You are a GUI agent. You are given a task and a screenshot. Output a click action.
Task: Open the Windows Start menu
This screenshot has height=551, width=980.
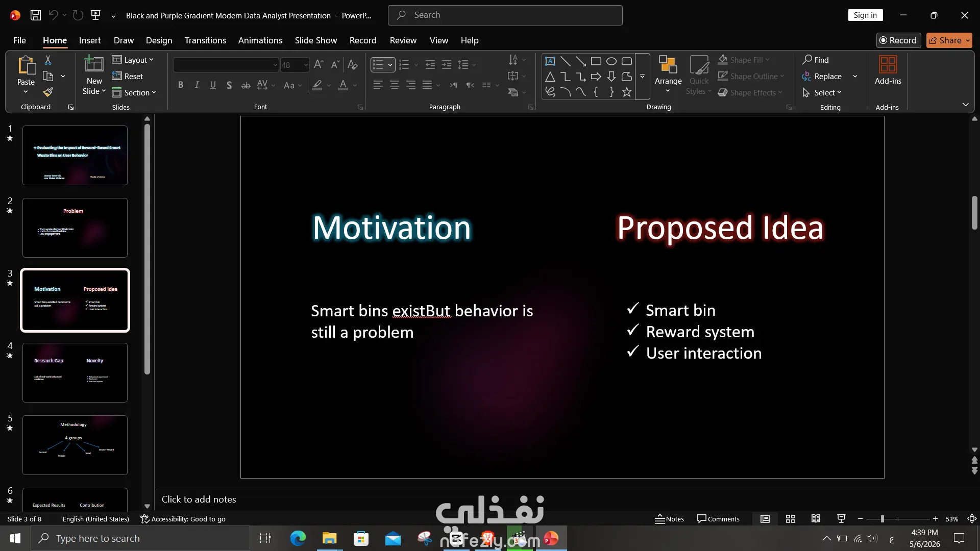(15, 538)
